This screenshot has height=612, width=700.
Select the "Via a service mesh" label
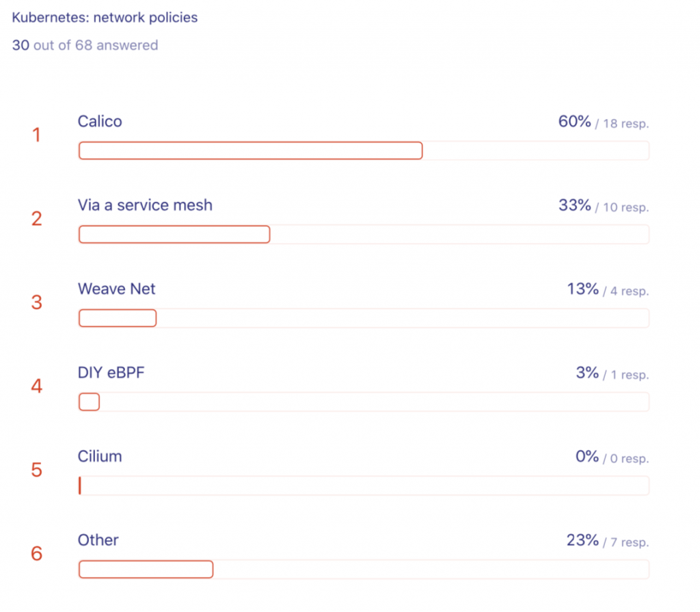pyautogui.click(x=145, y=205)
